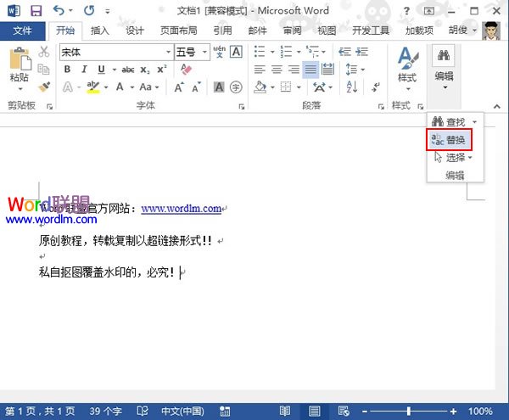509x420 pixels.
Task: Grow font size with larger A
Action: (179, 87)
